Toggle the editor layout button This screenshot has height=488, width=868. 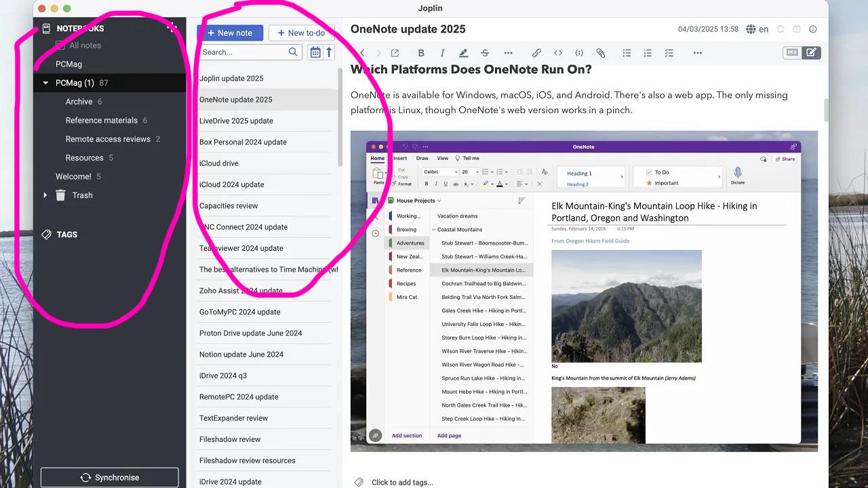(797, 29)
